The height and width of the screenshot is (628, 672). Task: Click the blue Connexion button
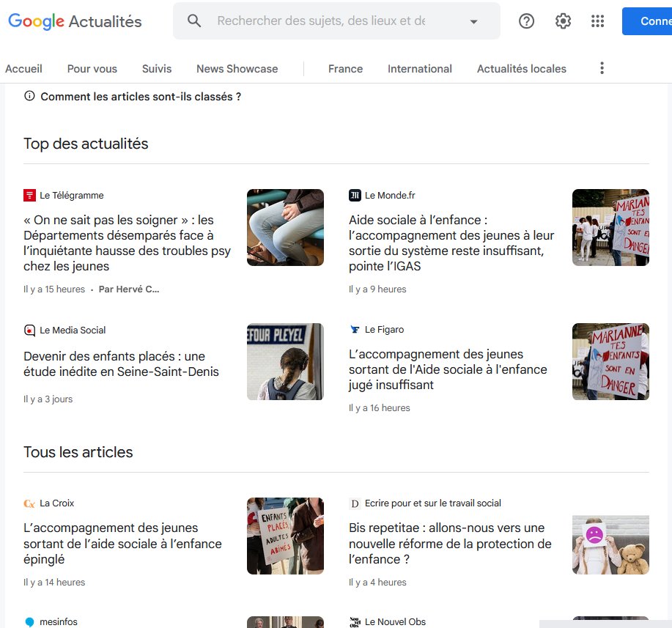point(647,21)
